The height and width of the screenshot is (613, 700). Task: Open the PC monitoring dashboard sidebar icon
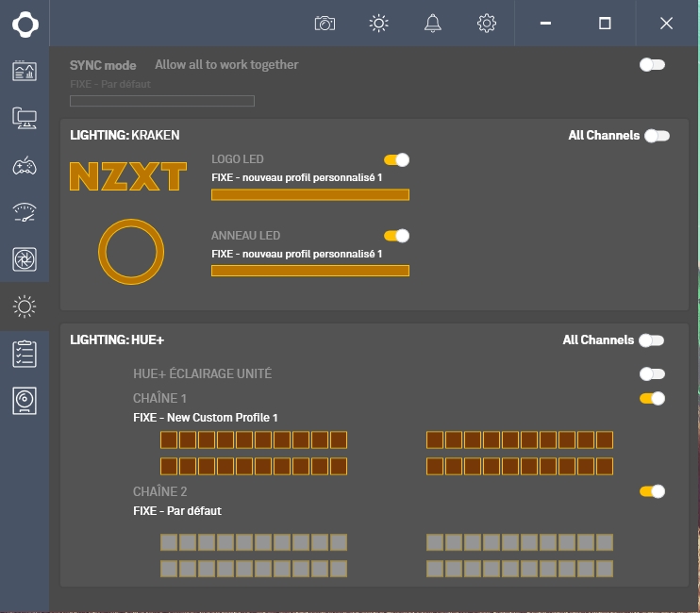pos(25,71)
